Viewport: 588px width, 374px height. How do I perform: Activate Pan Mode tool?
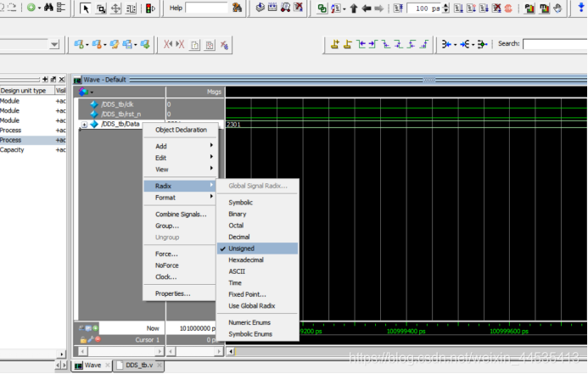point(116,8)
